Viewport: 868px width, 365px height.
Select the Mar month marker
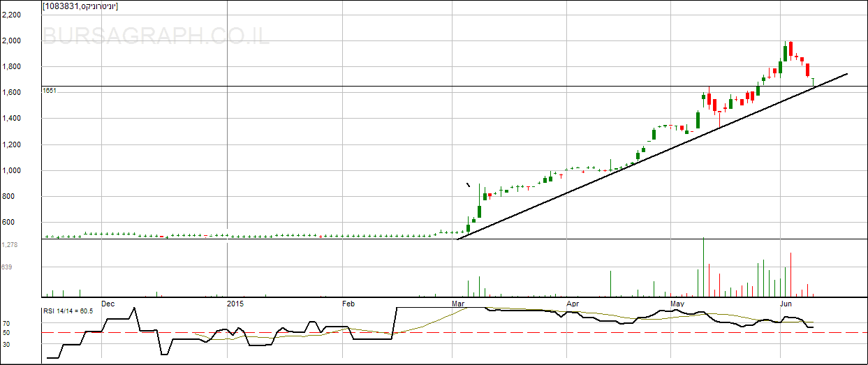458,304
